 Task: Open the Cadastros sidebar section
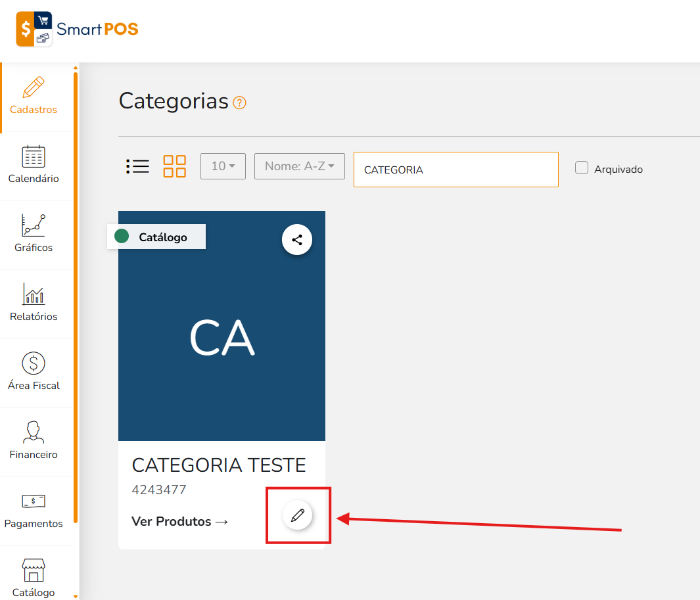coord(34,97)
